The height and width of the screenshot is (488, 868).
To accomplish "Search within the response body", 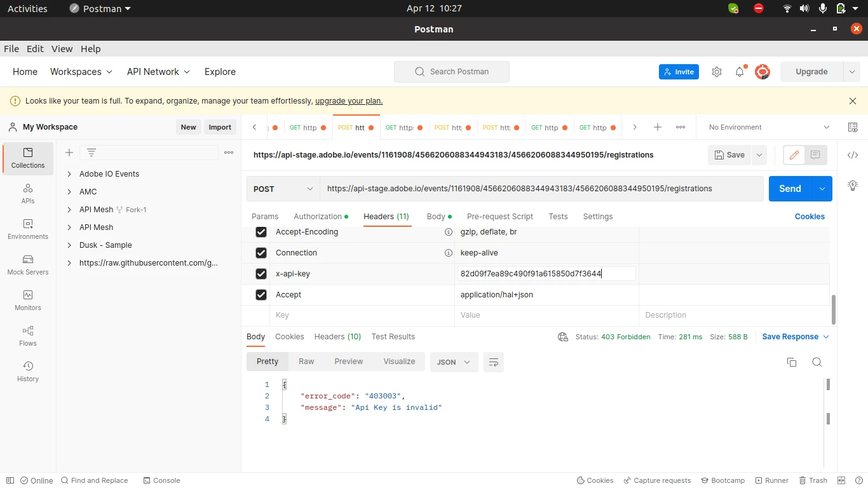I will (817, 362).
